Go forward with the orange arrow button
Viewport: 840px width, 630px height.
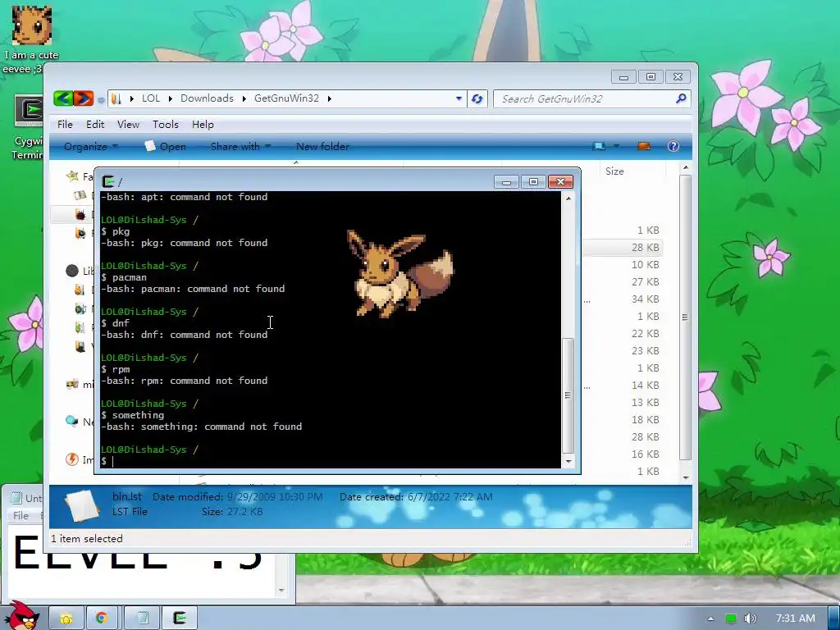pos(84,98)
